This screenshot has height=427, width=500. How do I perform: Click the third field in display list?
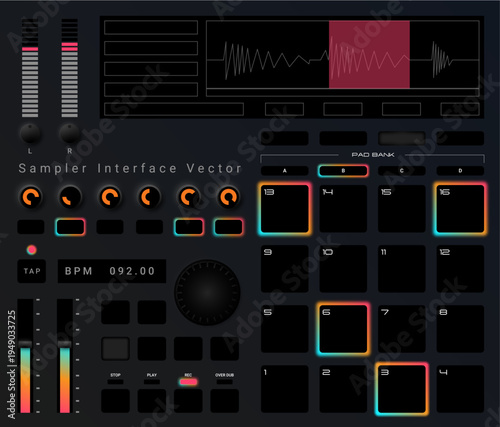pyautogui.click(x=151, y=69)
